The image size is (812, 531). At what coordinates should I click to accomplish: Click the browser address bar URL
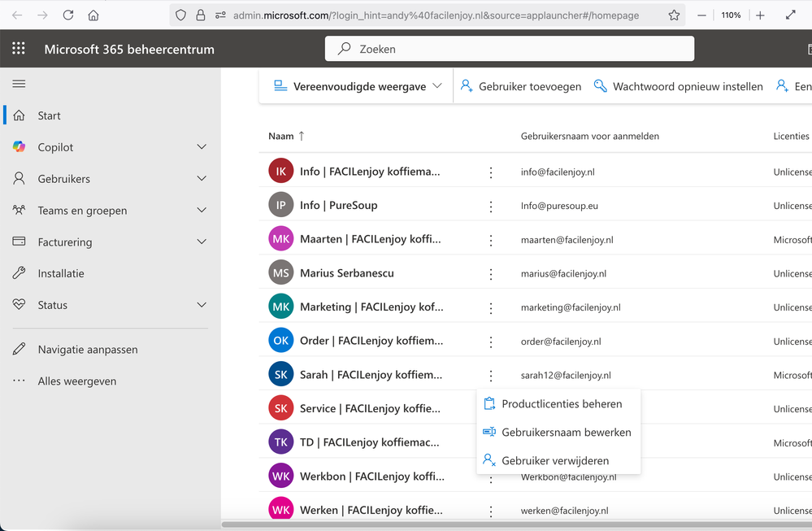(x=436, y=15)
